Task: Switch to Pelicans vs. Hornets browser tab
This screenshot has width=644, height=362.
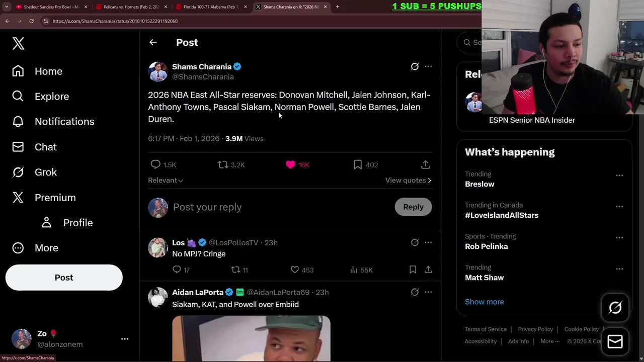Action: point(131,7)
